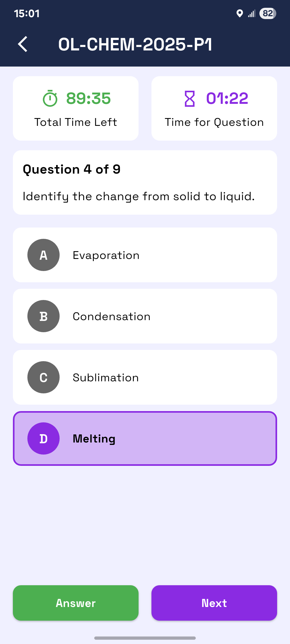Tap the location pin status icon

[x=240, y=13]
